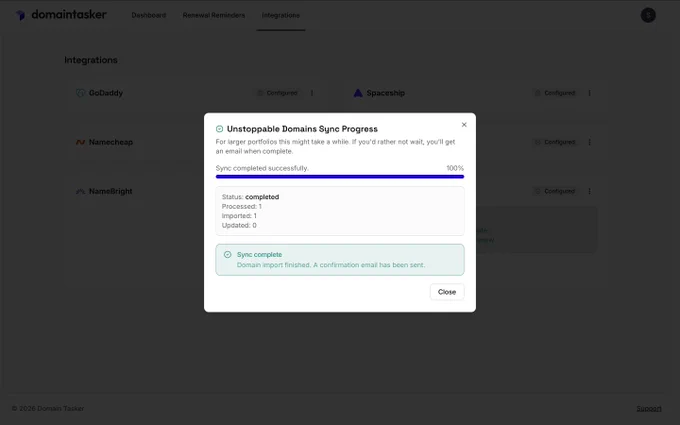Click the domaintasker logo
Screen dimensions: 680x425
pos(61,15)
